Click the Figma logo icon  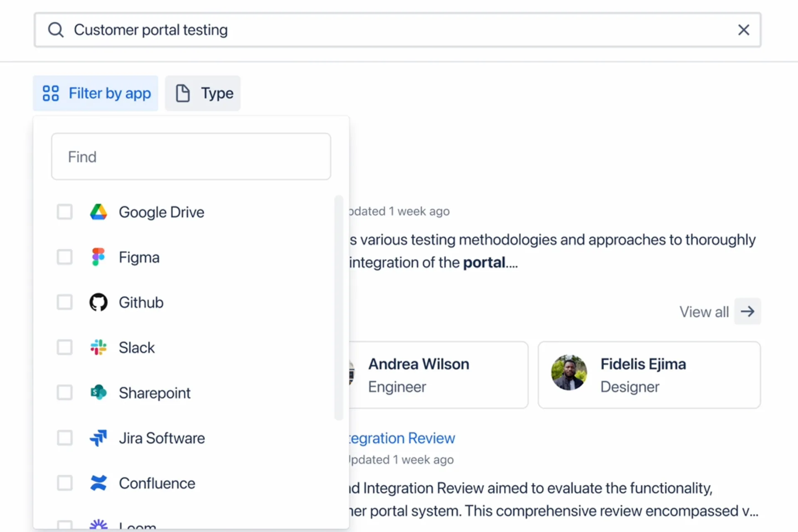[x=99, y=257]
